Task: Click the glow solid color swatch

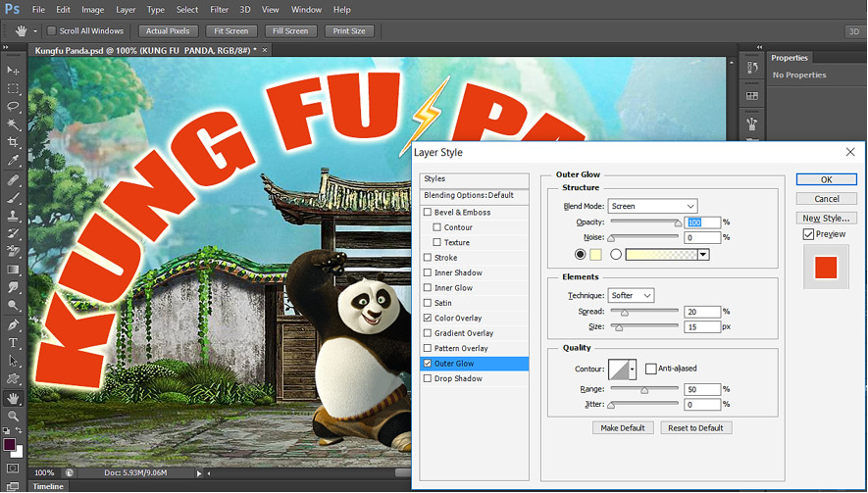Action: pyautogui.click(x=595, y=255)
